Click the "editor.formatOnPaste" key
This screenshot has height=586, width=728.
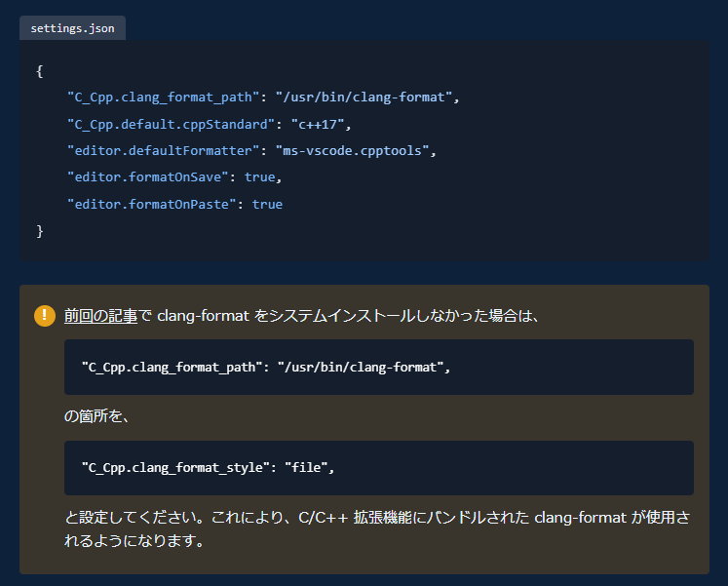point(152,204)
